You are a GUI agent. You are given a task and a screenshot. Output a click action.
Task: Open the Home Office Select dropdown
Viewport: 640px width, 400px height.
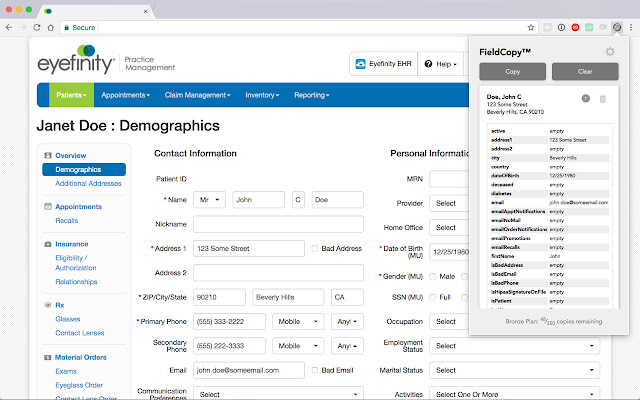(449, 227)
